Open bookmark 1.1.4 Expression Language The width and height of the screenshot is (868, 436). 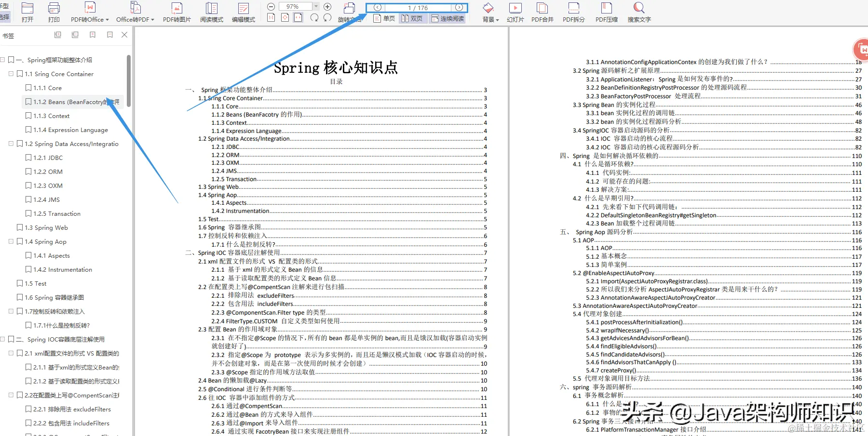pyautogui.click(x=70, y=130)
